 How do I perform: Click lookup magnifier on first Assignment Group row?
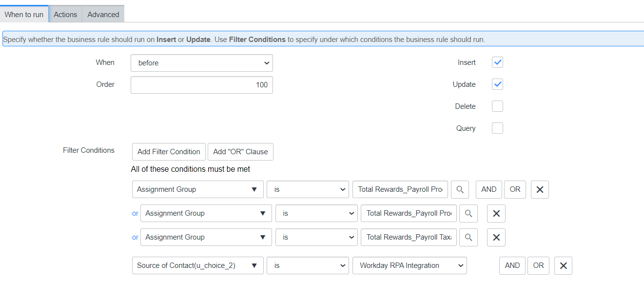[460, 190]
